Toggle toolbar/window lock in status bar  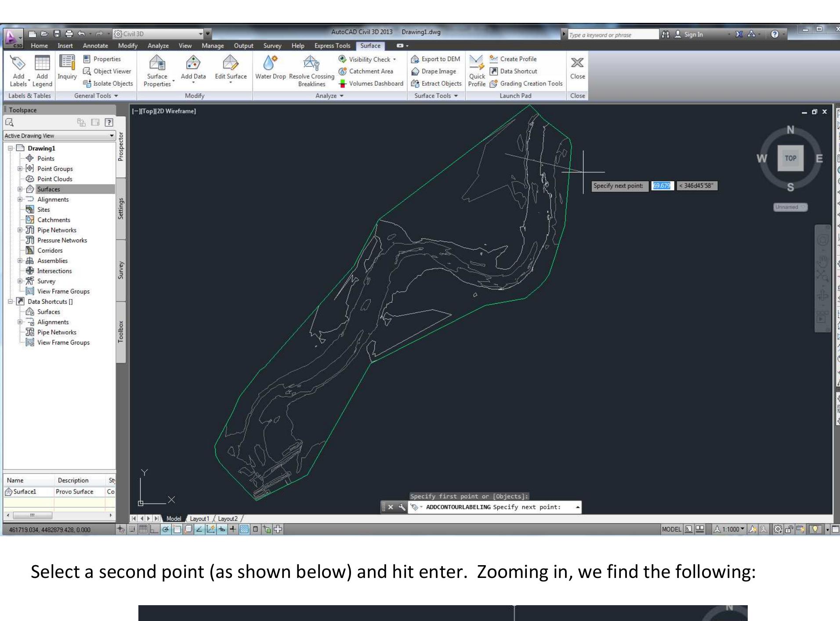(x=789, y=529)
